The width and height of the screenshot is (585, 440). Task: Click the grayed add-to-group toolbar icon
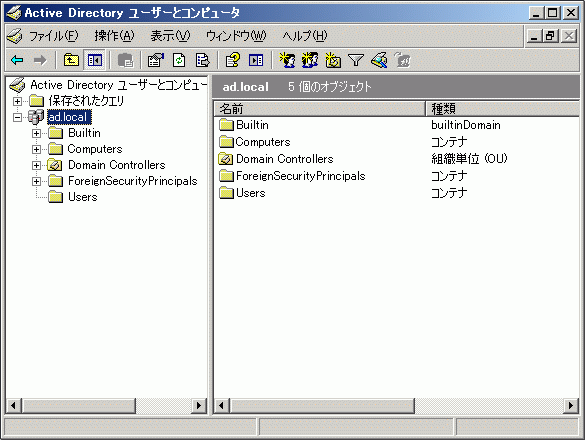pos(402,60)
